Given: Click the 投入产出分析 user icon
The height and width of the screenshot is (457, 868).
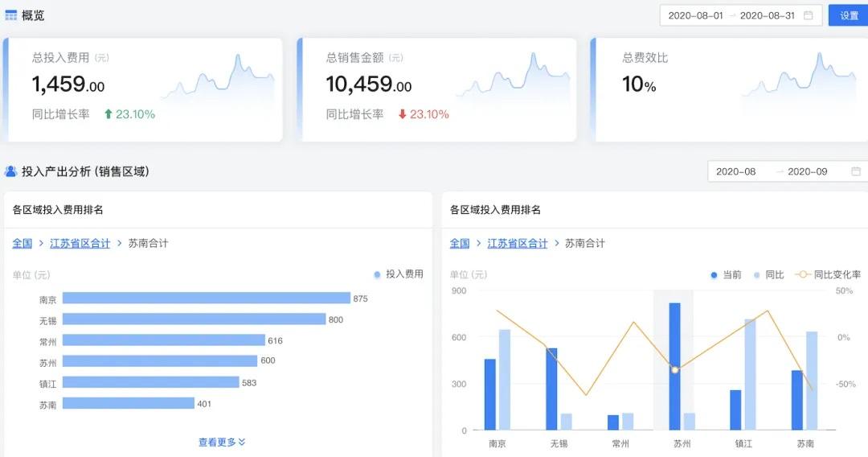Looking at the screenshot, I should (x=11, y=171).
